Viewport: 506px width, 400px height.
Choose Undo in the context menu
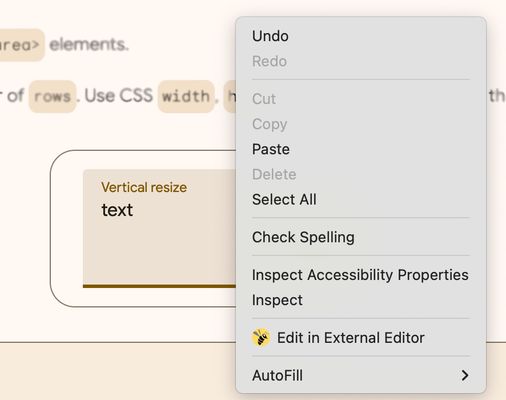click(x=361, y=36)
